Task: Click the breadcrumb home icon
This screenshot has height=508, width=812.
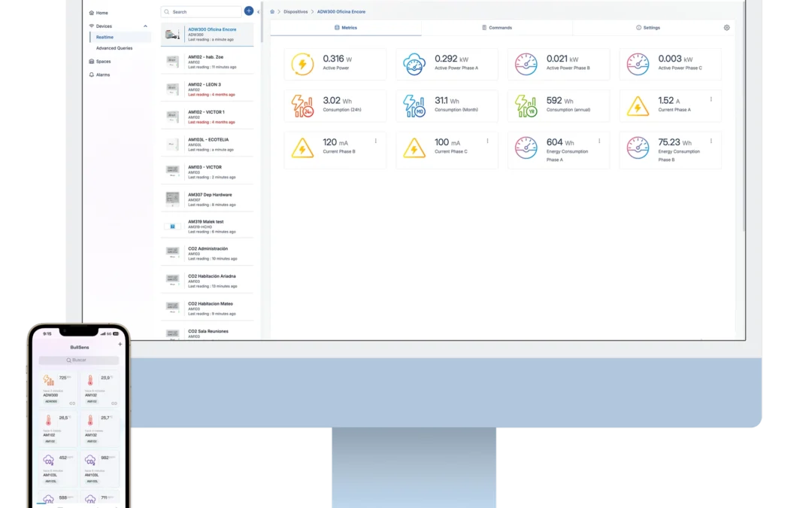Action: pyautogui.click(x=272, y=12)
